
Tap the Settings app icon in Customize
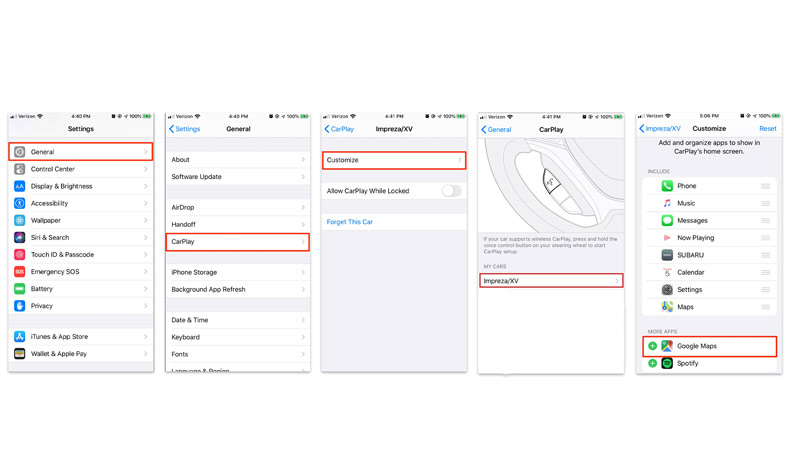tap(667, 289)
